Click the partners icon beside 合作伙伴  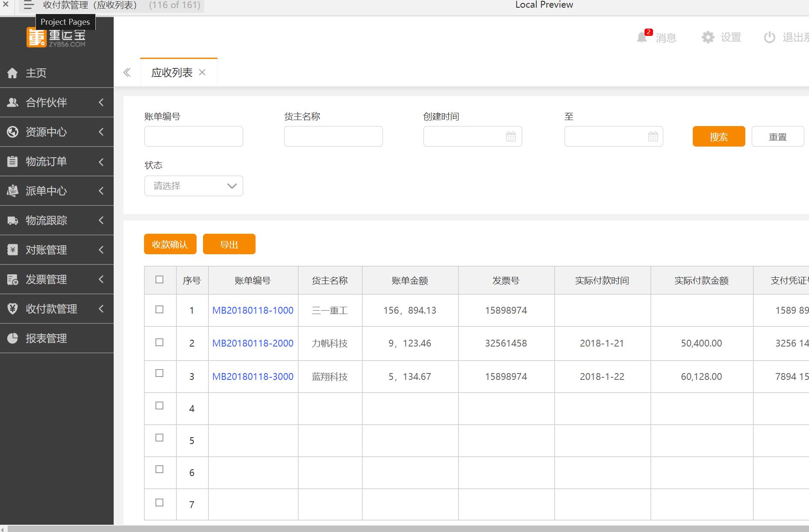click(12, 103)
